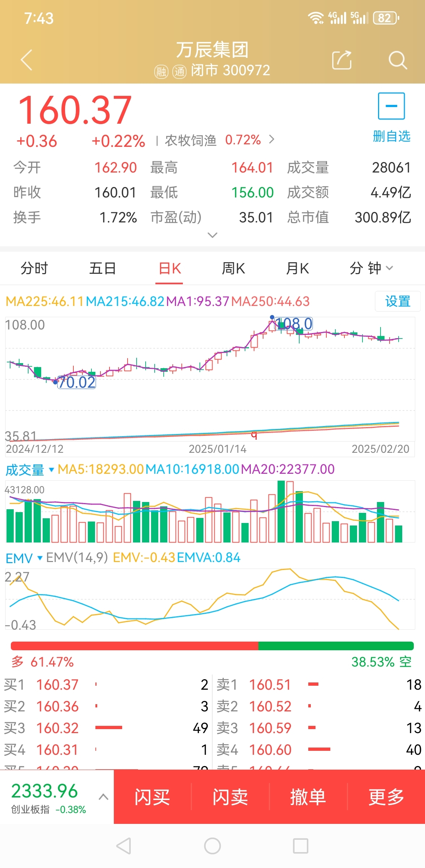Tap the WiFi status icon
This screenshot has width=425, height=868.
click(x=316, y=18)
